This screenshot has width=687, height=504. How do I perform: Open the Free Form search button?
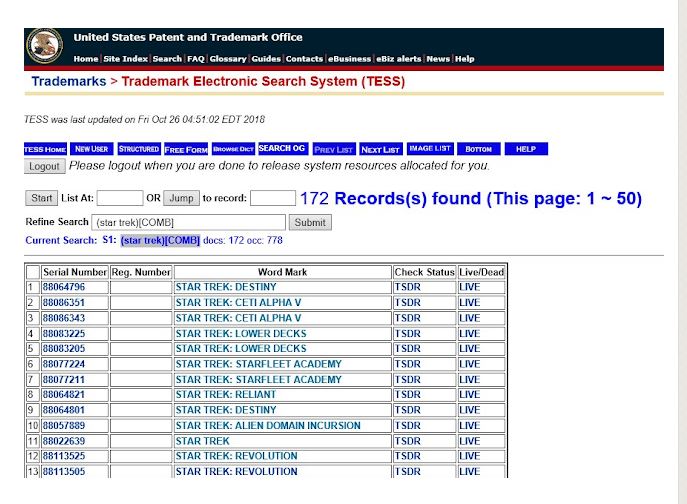click(x=186, y=149)
